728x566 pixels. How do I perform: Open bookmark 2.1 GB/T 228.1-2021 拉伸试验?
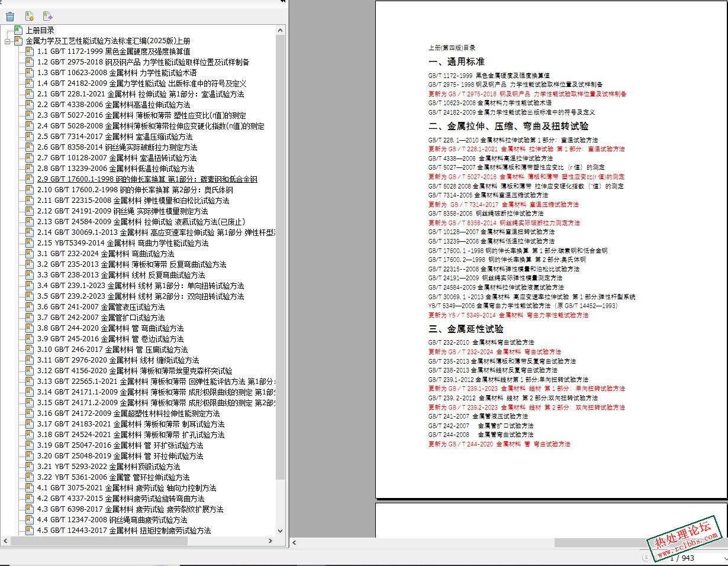pos(140,94)
